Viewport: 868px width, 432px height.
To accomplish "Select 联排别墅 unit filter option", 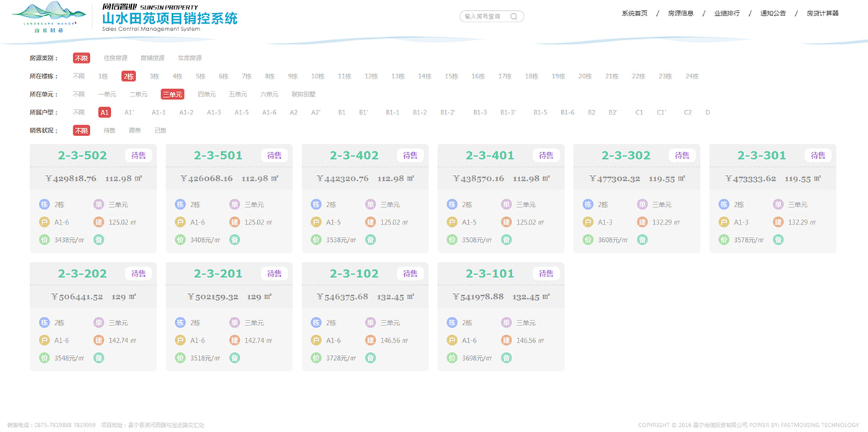I will [303, 94].
